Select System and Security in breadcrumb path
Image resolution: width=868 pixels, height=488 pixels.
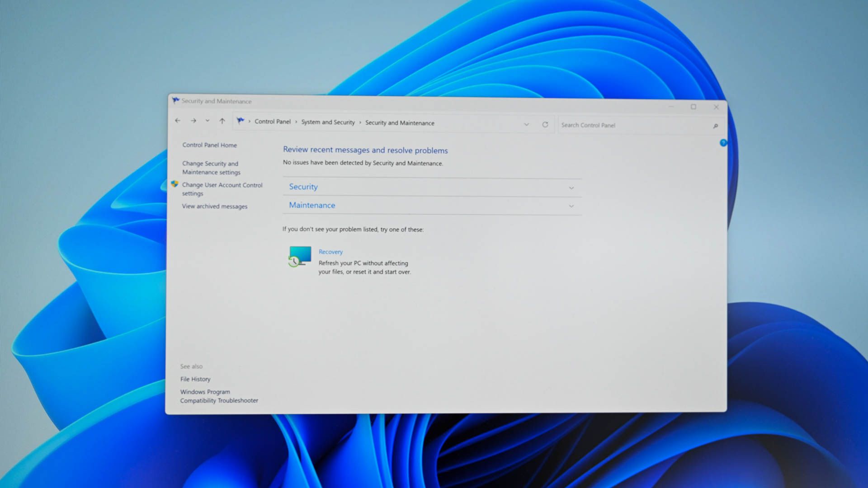[328, 122]
